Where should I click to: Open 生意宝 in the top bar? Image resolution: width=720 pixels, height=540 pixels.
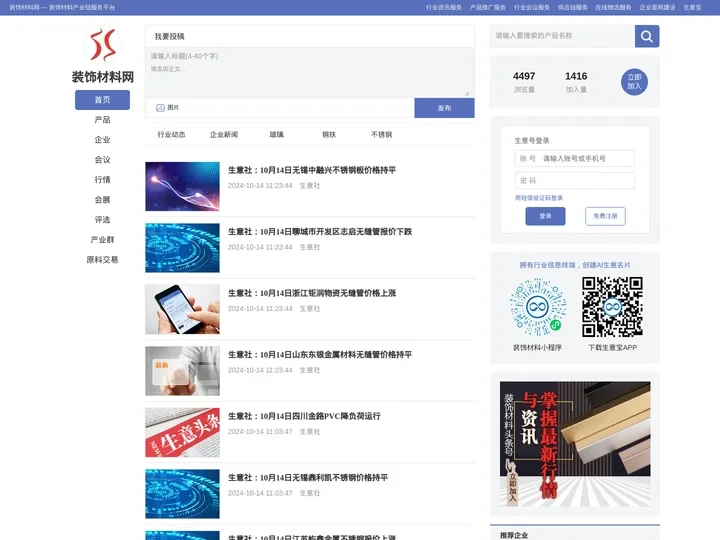tap(692, 7)
